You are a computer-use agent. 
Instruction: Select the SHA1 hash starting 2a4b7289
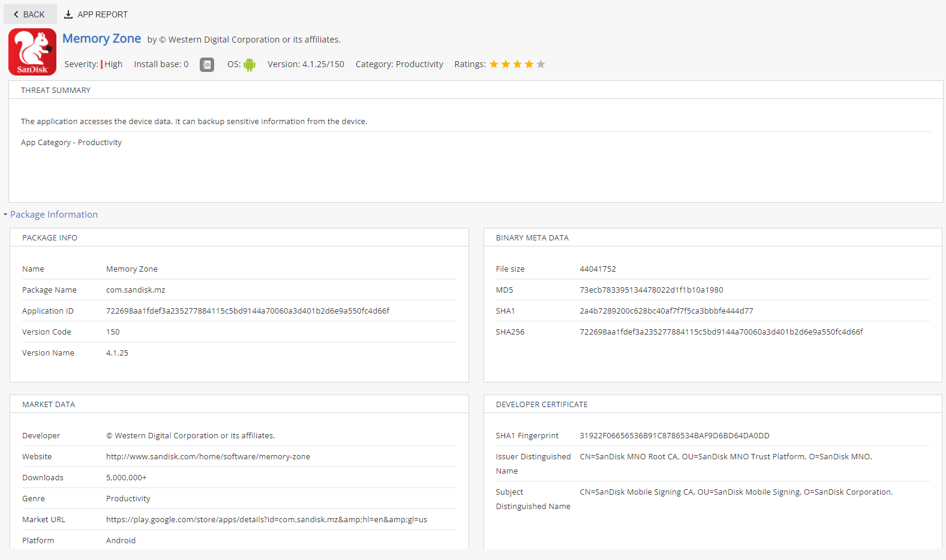coord(666,311)
